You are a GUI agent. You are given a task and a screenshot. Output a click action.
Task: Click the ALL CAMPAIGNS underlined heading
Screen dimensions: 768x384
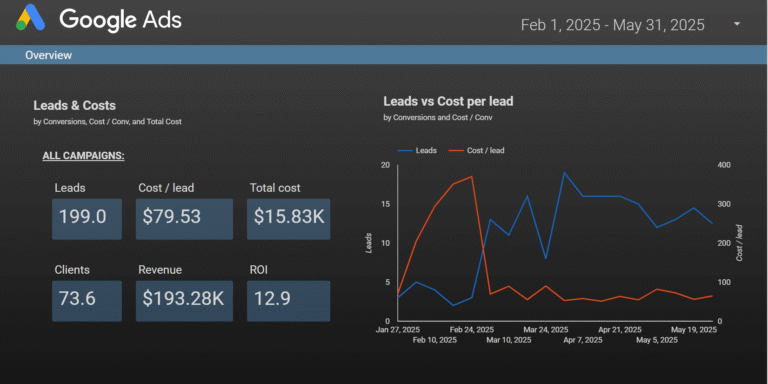(83, 156)
